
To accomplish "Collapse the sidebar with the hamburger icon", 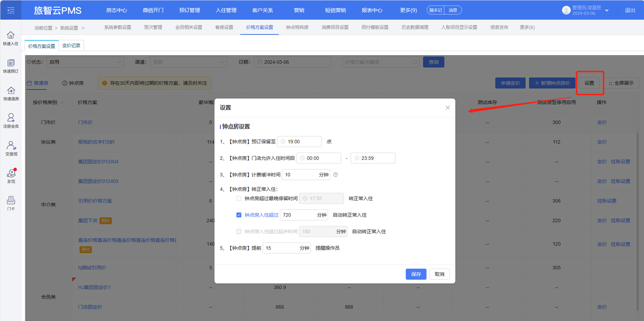I will click(x=11, y=10).
